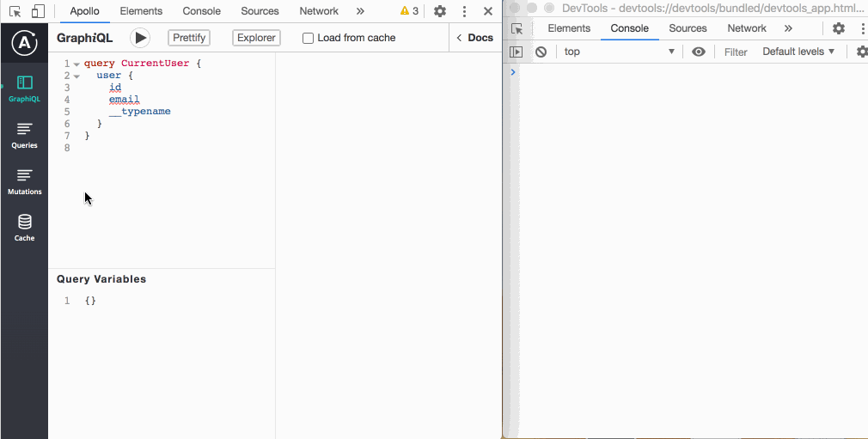Switch to Console tab in left DevTools
The height and width of the screenshot is (439, 868).
[x=201, y=11]
